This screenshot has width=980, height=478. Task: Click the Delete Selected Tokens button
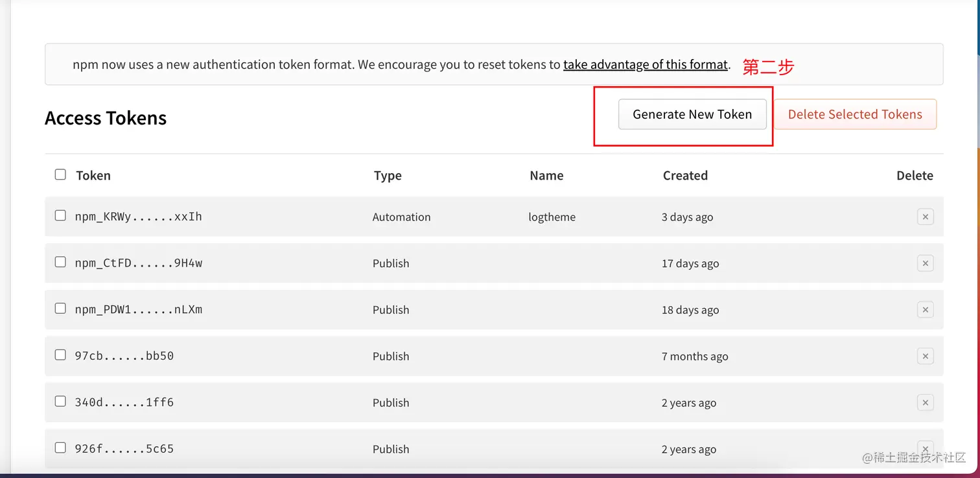[x=855, y=114]
